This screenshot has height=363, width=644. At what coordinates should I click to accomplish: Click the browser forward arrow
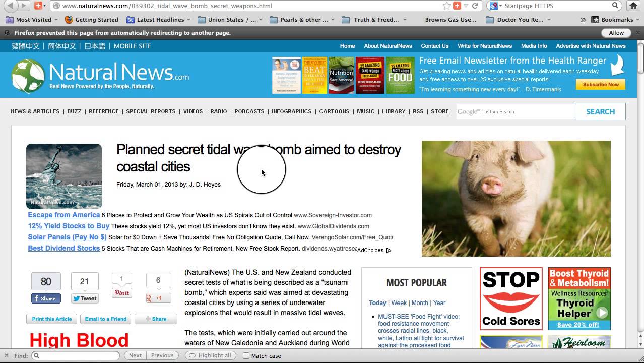point(23,6)
